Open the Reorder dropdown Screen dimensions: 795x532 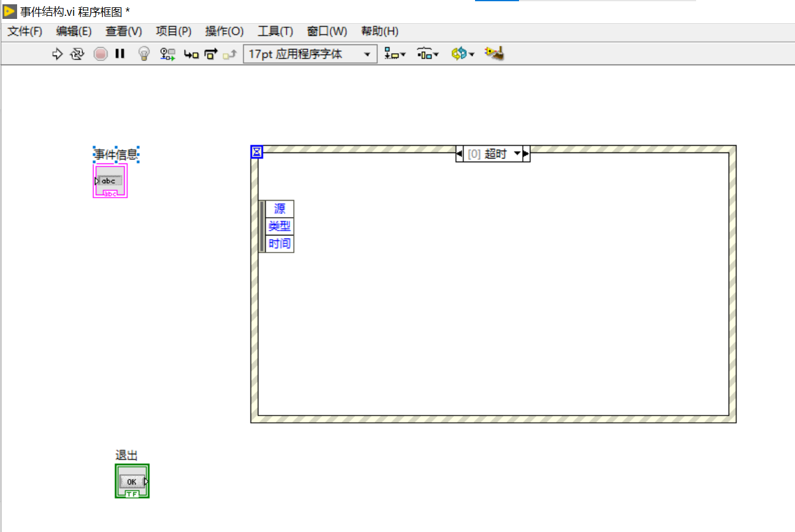click(x=463, y=54)
